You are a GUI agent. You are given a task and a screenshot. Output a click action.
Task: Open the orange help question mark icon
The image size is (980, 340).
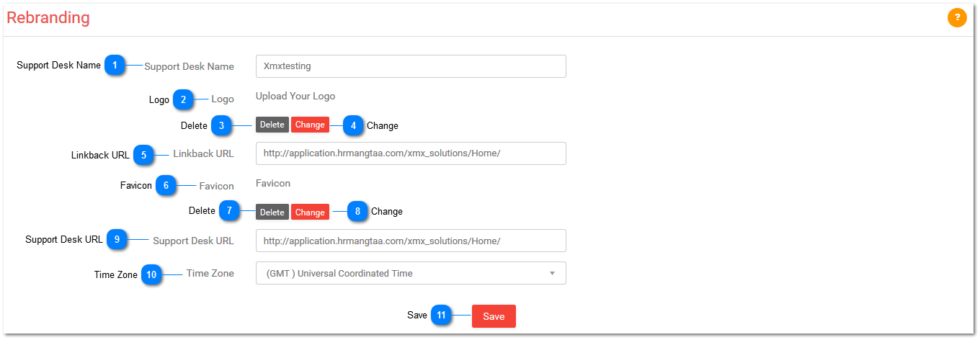957,18
